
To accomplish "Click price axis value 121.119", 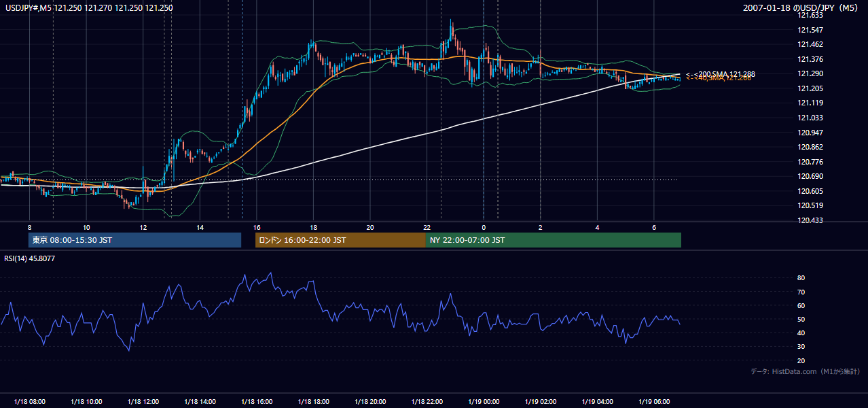I will click(x=810, y=103).
